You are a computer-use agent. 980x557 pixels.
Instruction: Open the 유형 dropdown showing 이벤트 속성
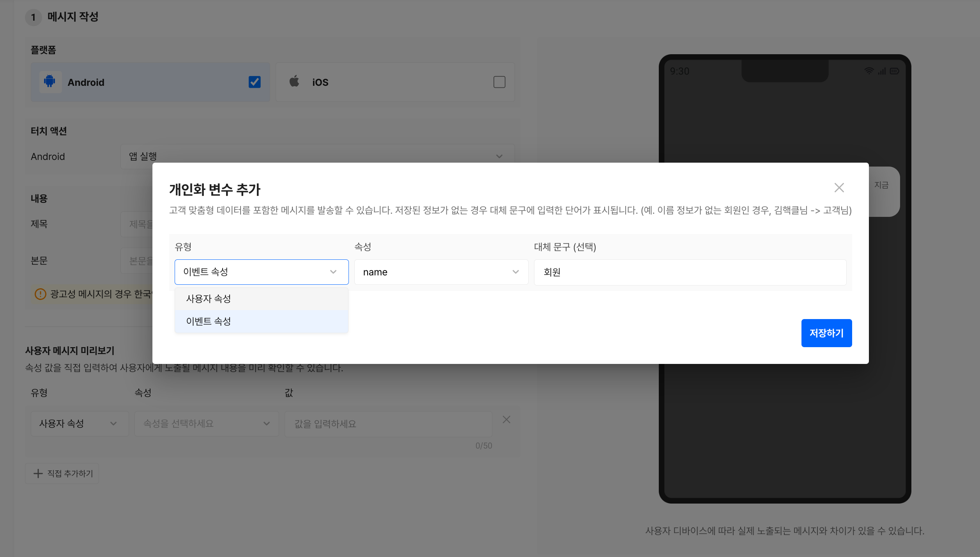point(262,272)
